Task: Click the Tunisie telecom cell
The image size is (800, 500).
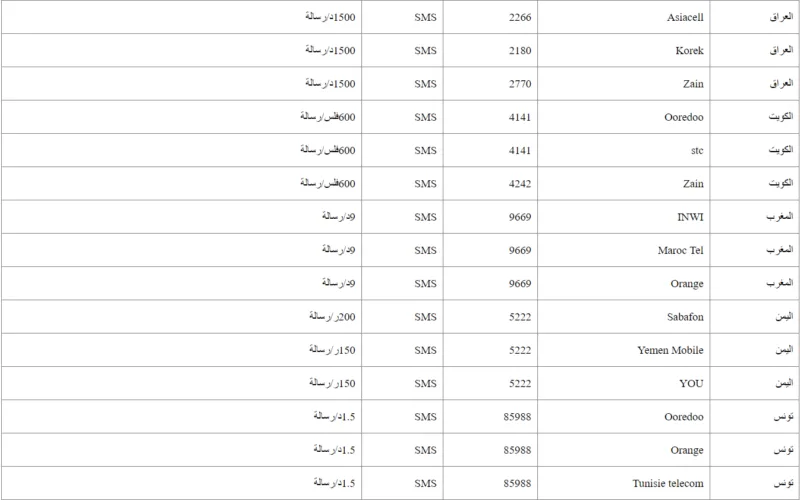Action: 670,484
